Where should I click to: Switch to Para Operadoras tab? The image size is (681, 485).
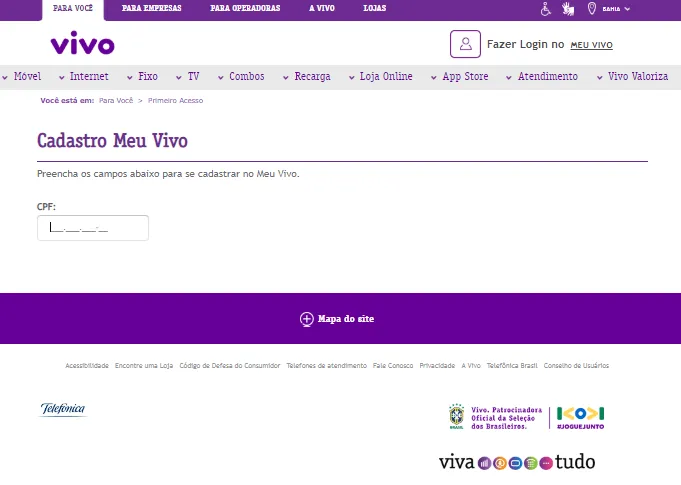click(245, 8)
